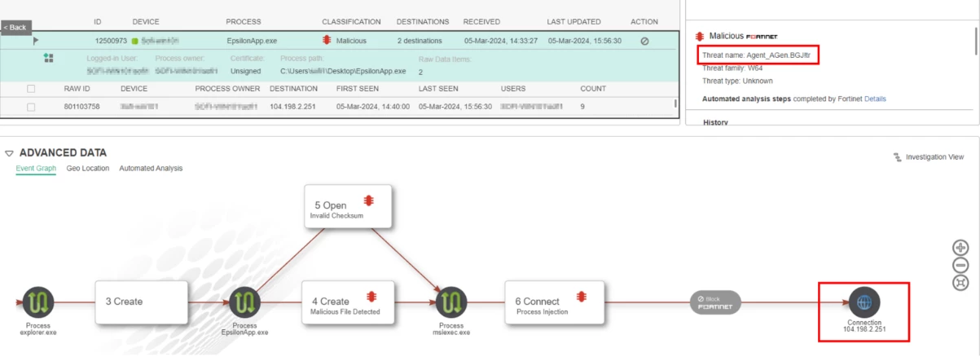Open the 6 Connect Process Injection event
The image size is (980, 357).
(x=555, y=302)
